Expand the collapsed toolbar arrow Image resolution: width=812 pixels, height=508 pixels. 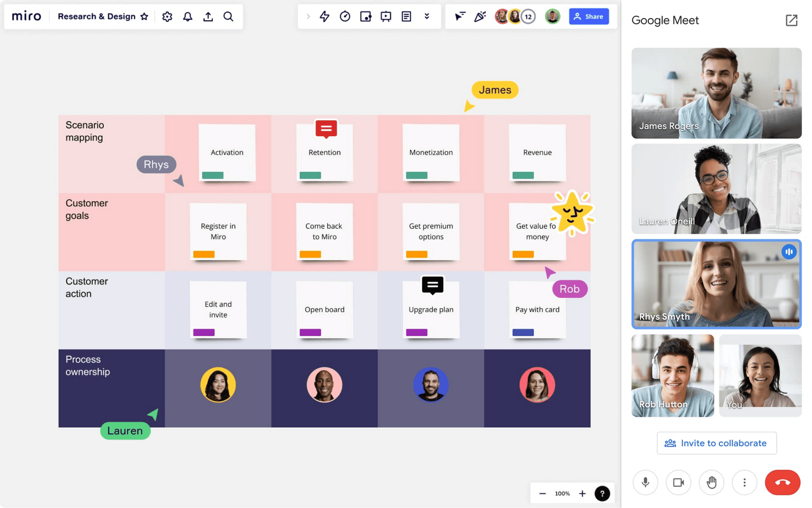pos(308,16)
